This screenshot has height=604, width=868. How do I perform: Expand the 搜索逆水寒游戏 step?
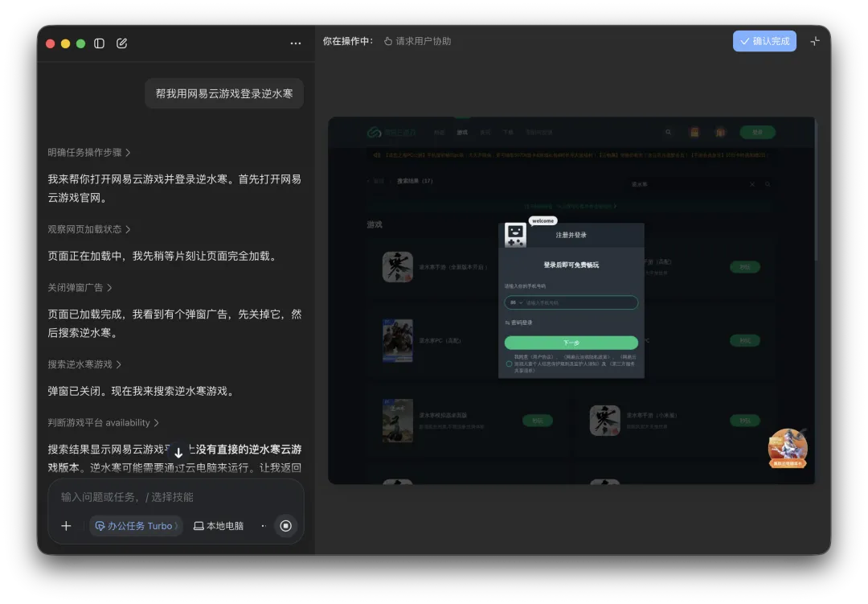pos(84,364)
